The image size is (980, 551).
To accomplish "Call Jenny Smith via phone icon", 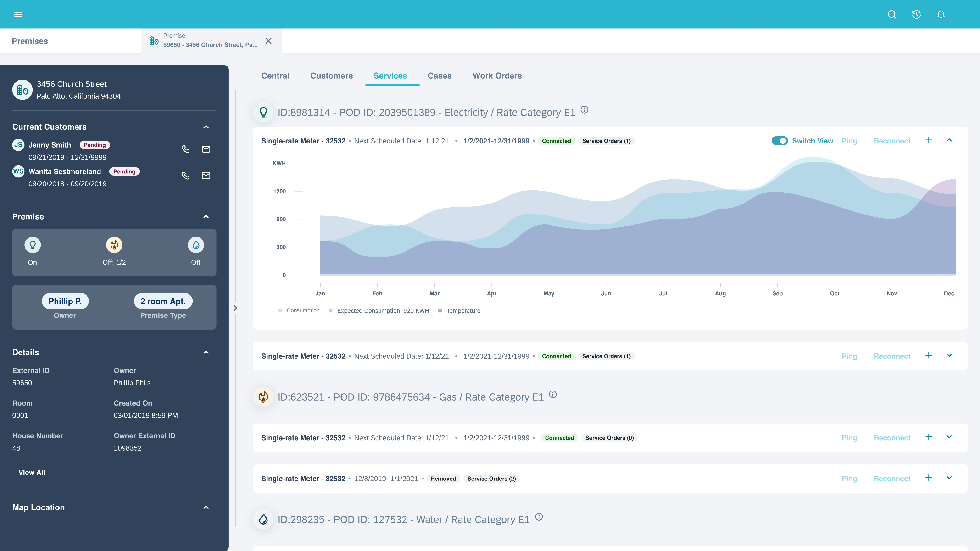I will point(185,149).
